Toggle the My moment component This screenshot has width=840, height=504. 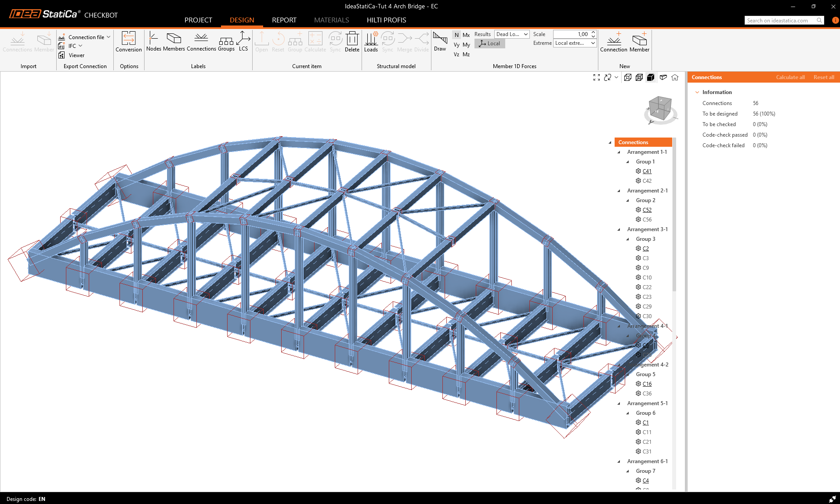pyautogui.click(x=466, y=45)
